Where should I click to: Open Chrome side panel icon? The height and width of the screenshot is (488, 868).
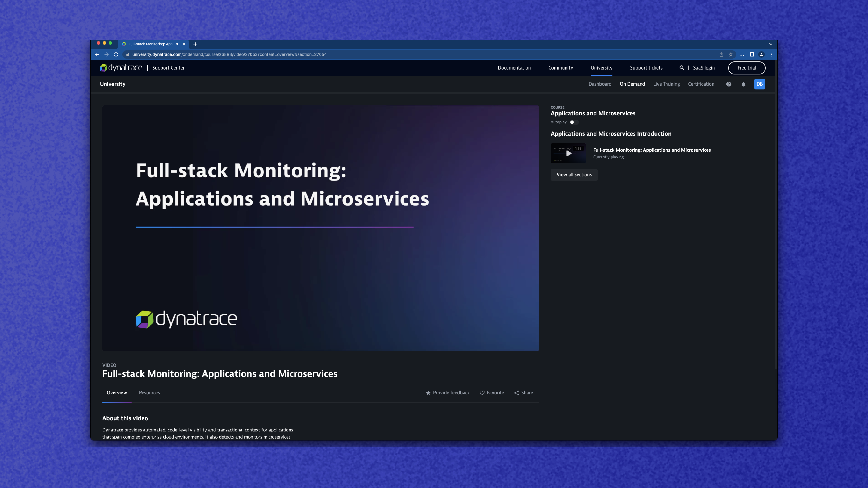click(752, 54)
